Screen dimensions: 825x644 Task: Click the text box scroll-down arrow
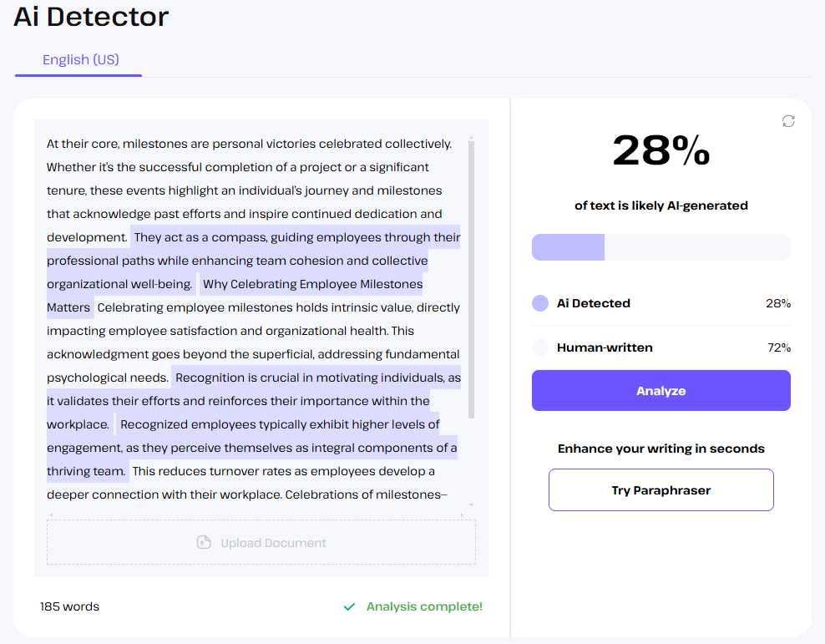pos(471,505)
